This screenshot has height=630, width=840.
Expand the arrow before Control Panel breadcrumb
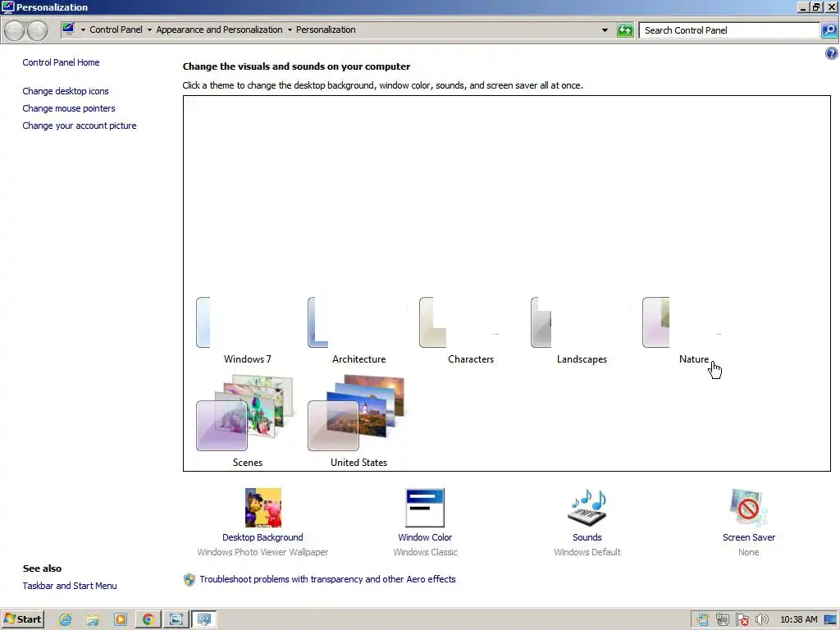coord(83,30)
